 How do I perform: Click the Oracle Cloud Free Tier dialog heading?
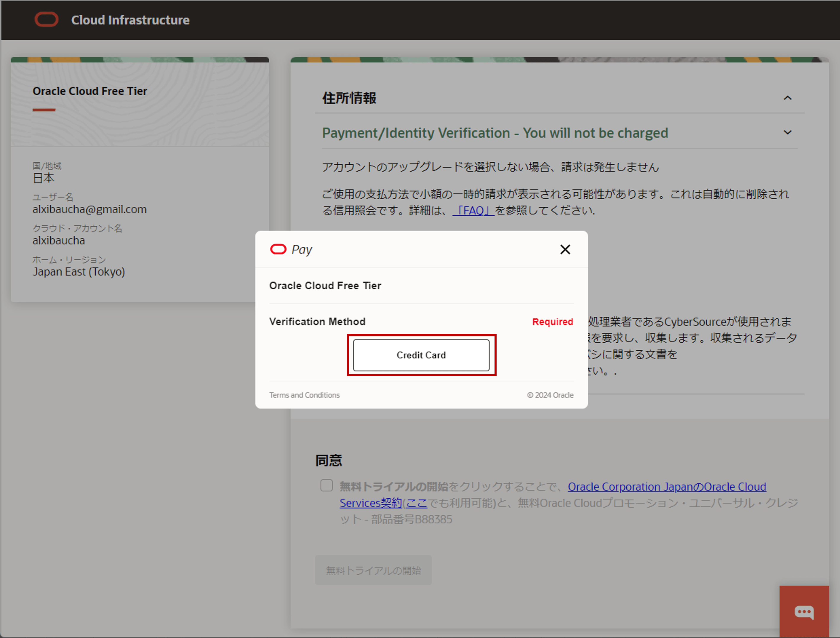click(325, 286)
